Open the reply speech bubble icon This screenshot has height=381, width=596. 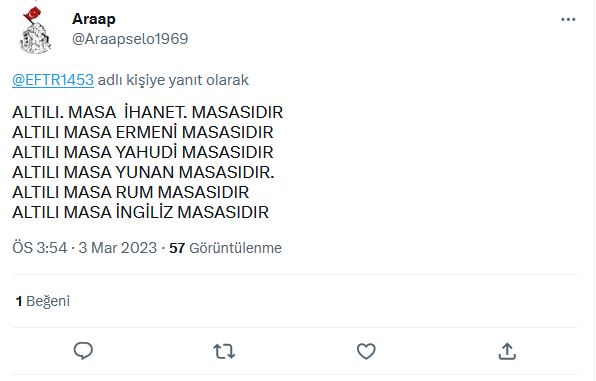(83, 351)
